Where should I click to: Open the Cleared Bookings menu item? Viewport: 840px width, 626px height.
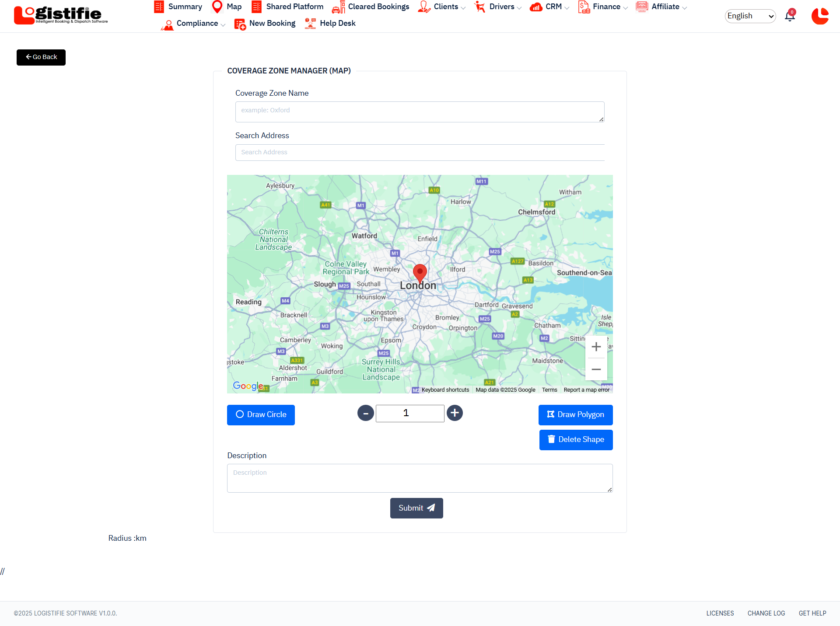pos(378,7)
